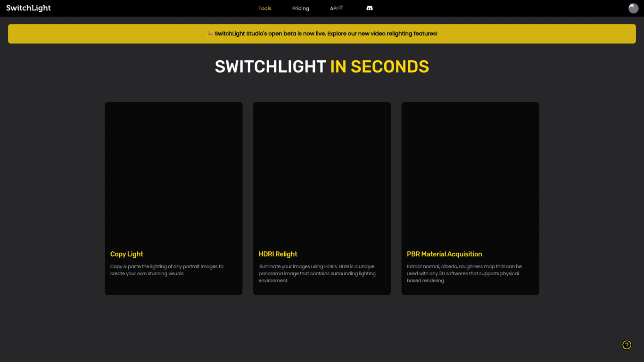
Task: Switch to the Pricing tab
Action: (x=300, y=8)
